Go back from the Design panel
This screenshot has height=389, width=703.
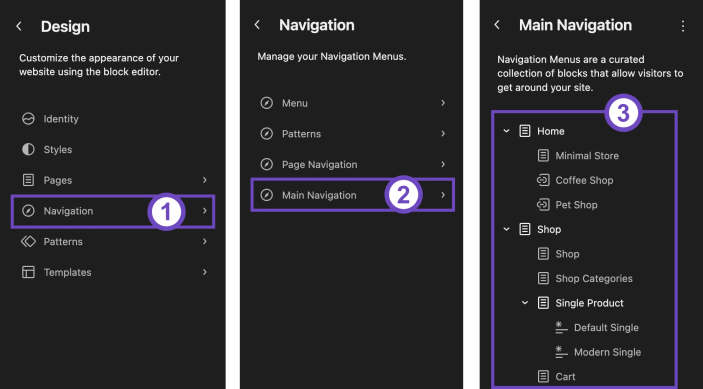tap(19, 26)
